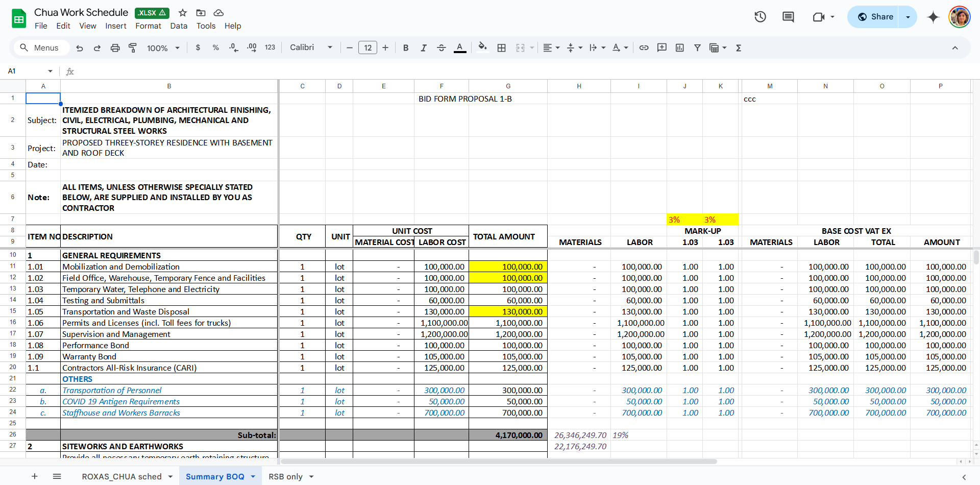Click the .XLSX file format badge
The image size is (980, 485).
152,13
